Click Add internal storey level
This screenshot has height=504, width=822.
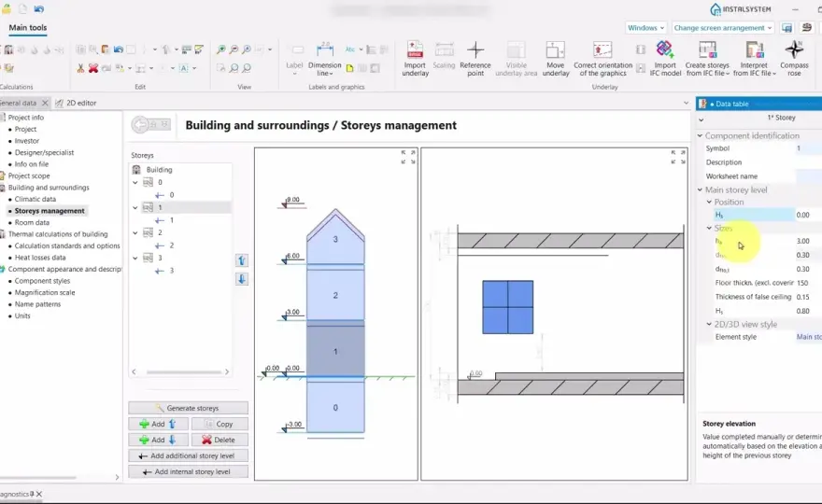click(x=188, y=471)
